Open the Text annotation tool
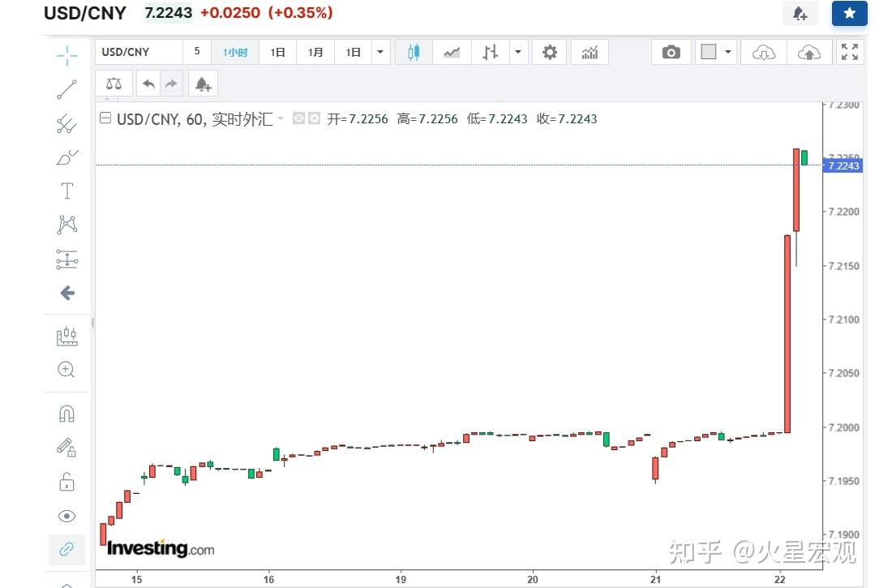Screen dimensions: 879x588 [x=66, y=191]
